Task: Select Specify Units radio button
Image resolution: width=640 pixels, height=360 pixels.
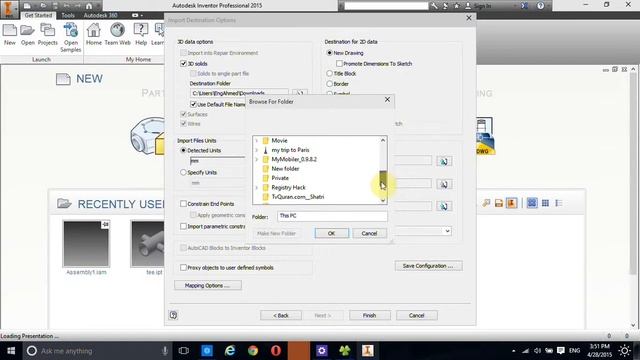Action: 183,172
